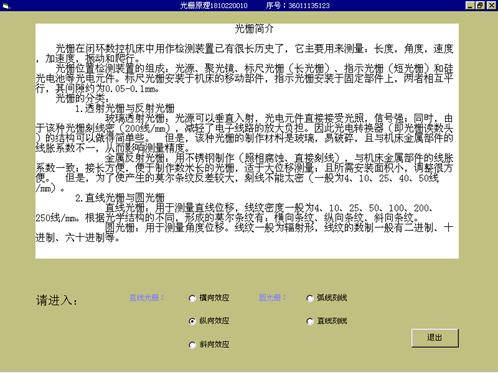Minimize the 光栅原理 window
This screenshot has height=373, width=498.
(470, 5)
